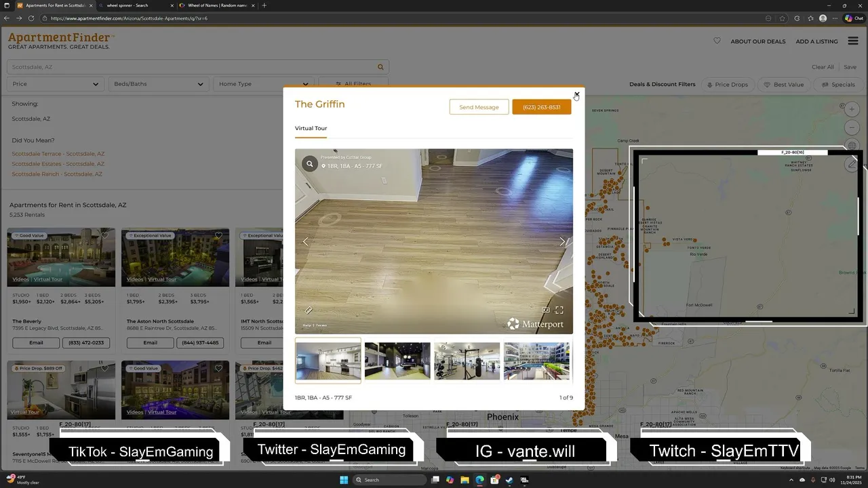The width and height of the screenshot is (868, 488).
Task: Open the Matterport measurement ruler tool
Action: pyautogui.click(x=309, y=310)
